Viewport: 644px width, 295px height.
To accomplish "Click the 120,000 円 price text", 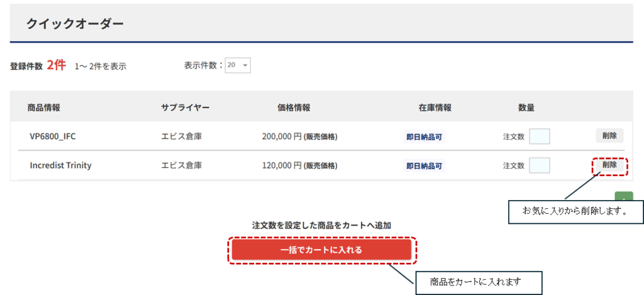I will (282, 165).
